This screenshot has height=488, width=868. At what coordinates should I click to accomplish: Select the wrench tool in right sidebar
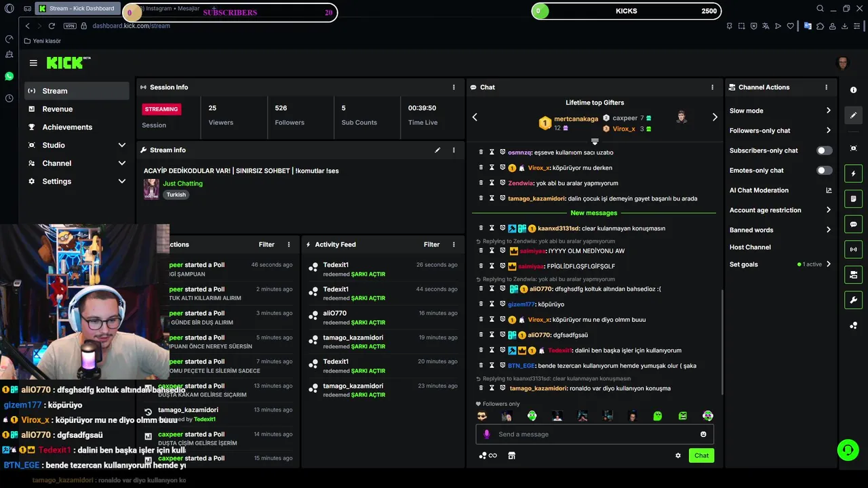point(853,300)
